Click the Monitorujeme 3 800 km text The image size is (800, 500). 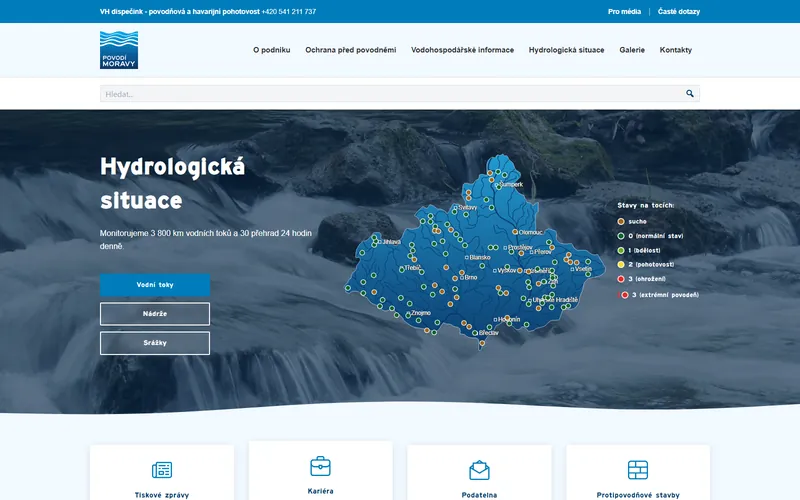(206, 239)
